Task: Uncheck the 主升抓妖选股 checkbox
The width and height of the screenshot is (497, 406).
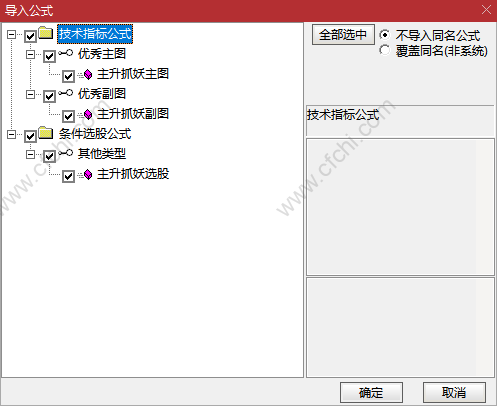Action: [x=68, y=176]
